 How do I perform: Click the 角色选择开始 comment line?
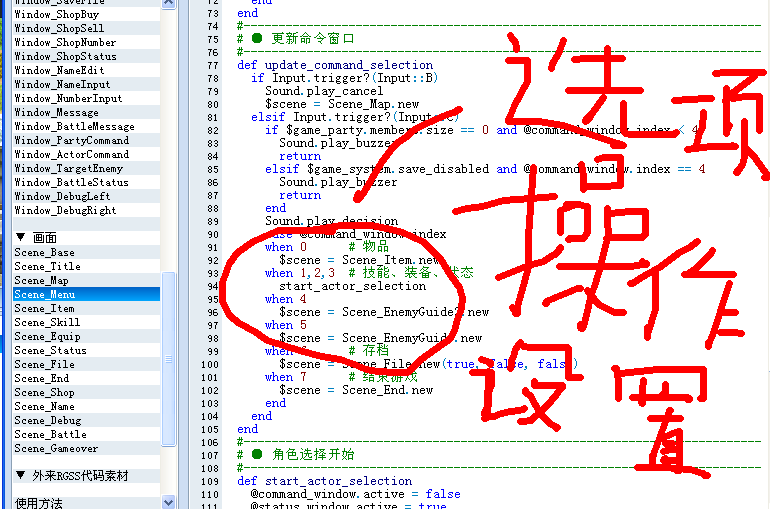pos(296,455)
